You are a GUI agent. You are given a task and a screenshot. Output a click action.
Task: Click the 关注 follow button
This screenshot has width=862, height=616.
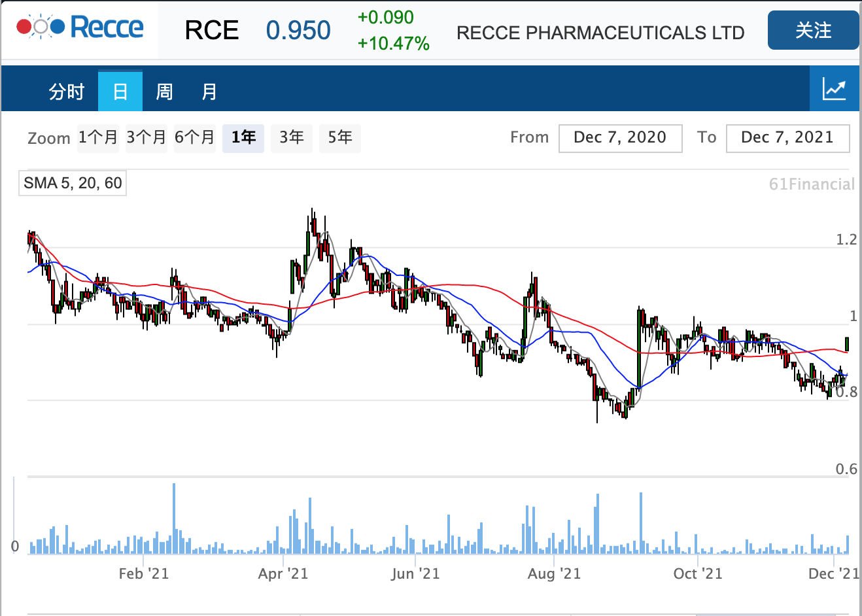(814, 30)
